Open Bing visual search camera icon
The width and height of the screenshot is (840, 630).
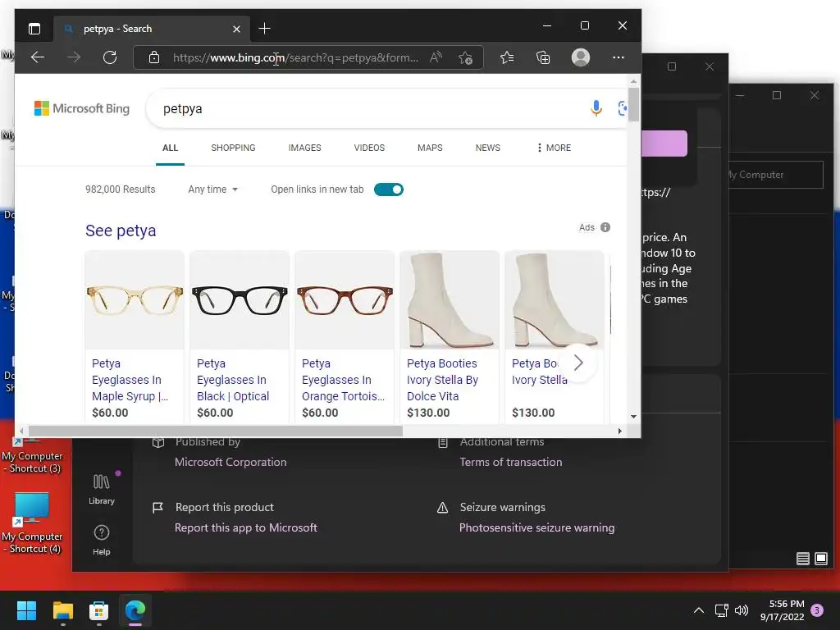[x=622, y=108]
